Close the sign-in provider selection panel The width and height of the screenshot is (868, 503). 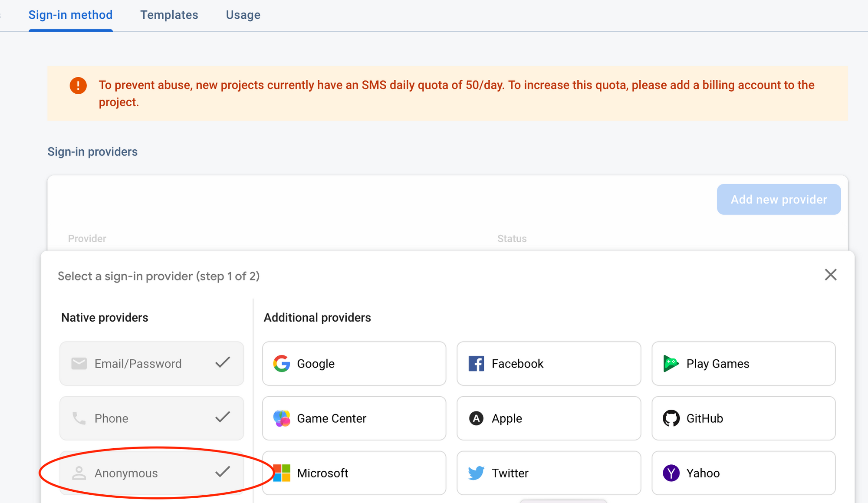tap(830, 275)
